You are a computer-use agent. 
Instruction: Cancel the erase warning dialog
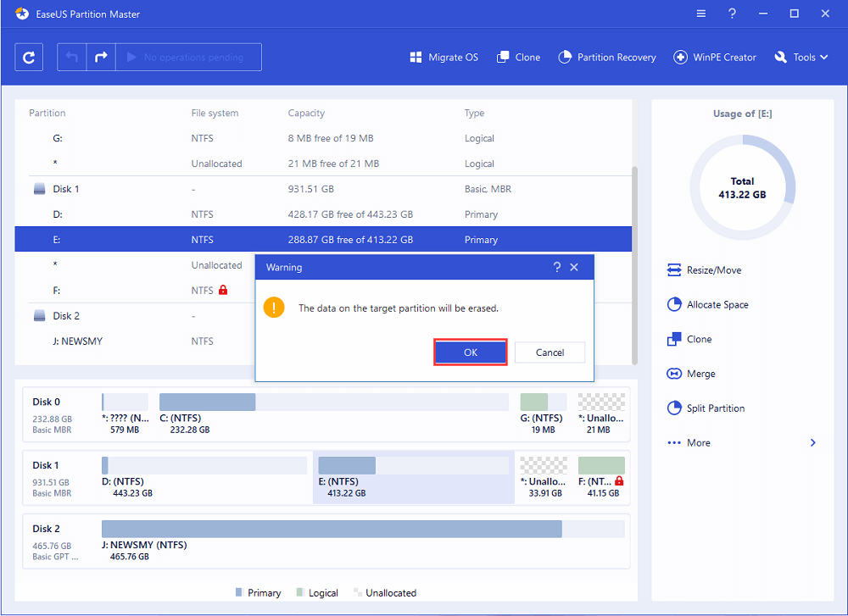click(550, 352)
